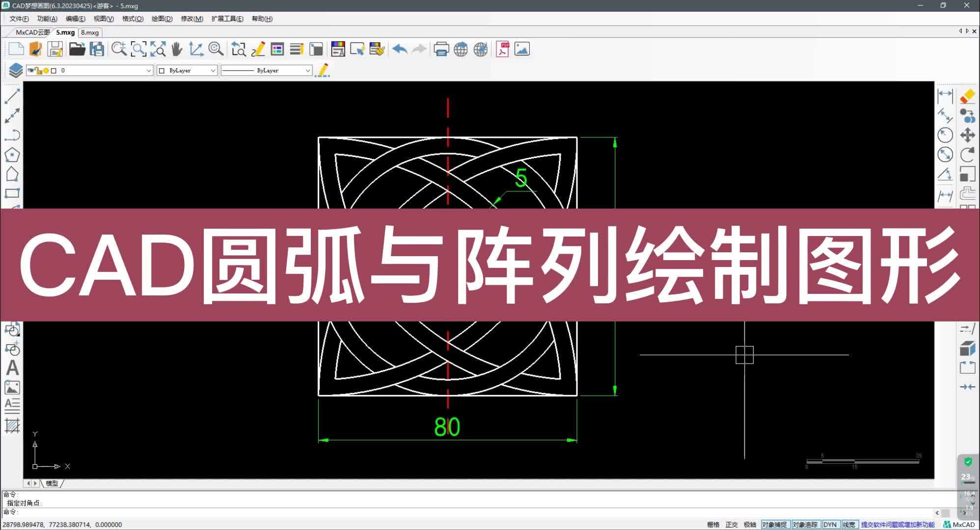The height and width of the screenshot is (530, 980).
Task: Toggle 正交 (Ortho) mode in the status bar
Action: click(732, 524)
